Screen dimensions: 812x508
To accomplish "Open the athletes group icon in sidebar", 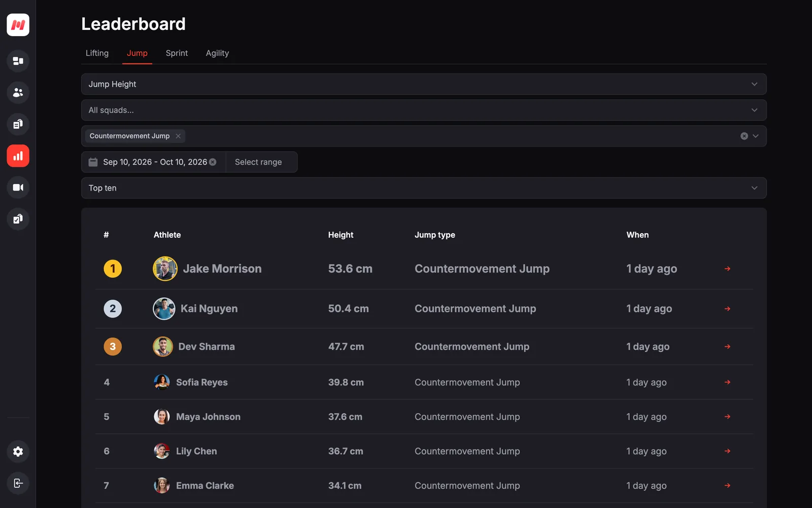I will (x=18, y=92).
